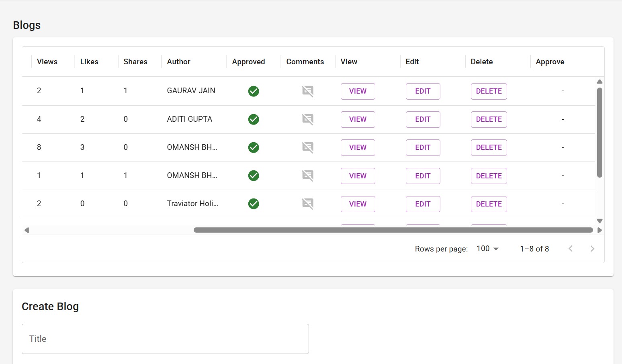Image resolution: width=622 pixels, height=364 pixels.
Task: Sort by Shares column header
Action: pyautogui.click(x=135, y=61)
